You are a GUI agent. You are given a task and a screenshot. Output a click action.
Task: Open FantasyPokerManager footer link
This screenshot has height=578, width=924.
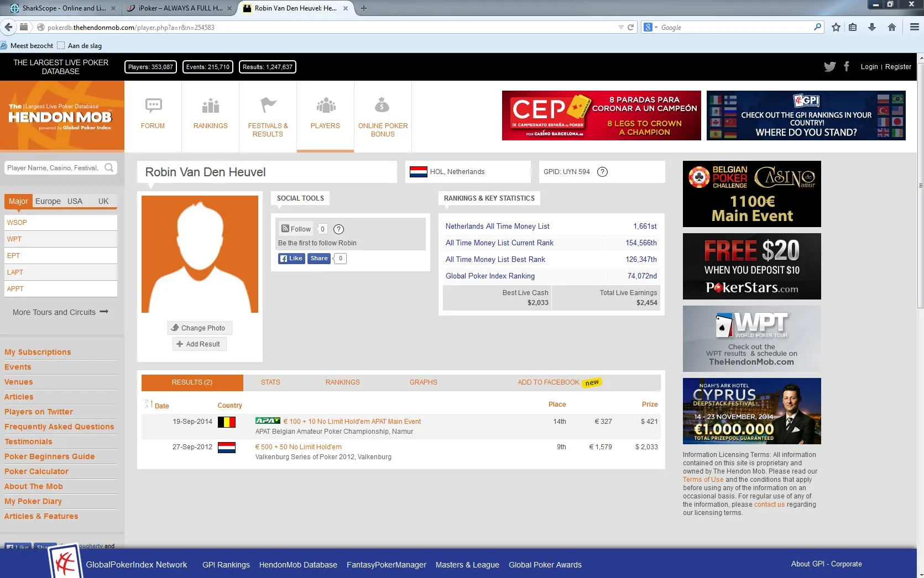point(386,565)
